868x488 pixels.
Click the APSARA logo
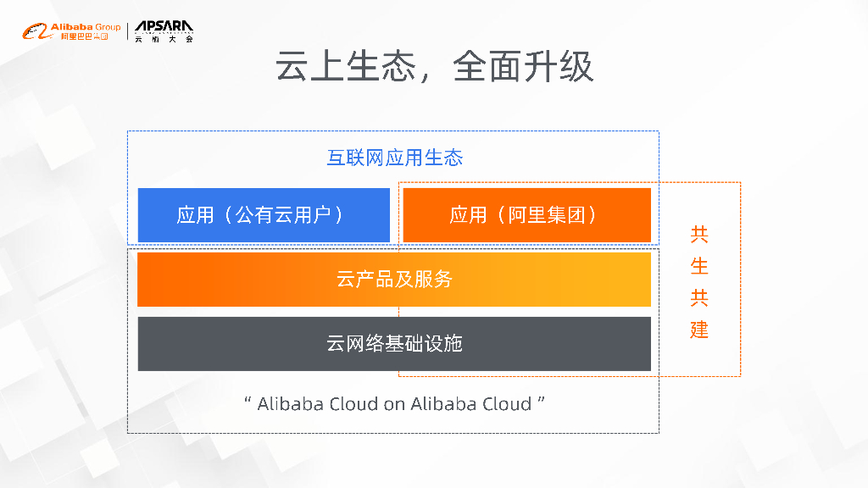pyautogui.click(x=164, y=27)
